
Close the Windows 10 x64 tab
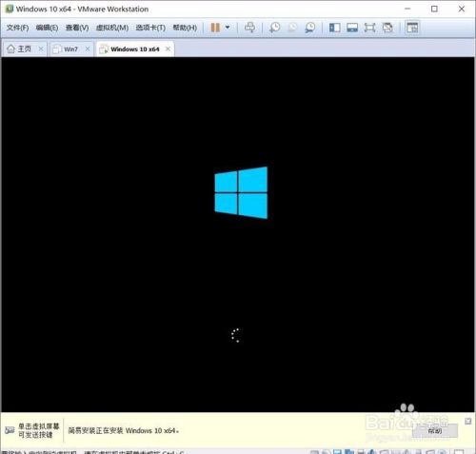point(169,49)
